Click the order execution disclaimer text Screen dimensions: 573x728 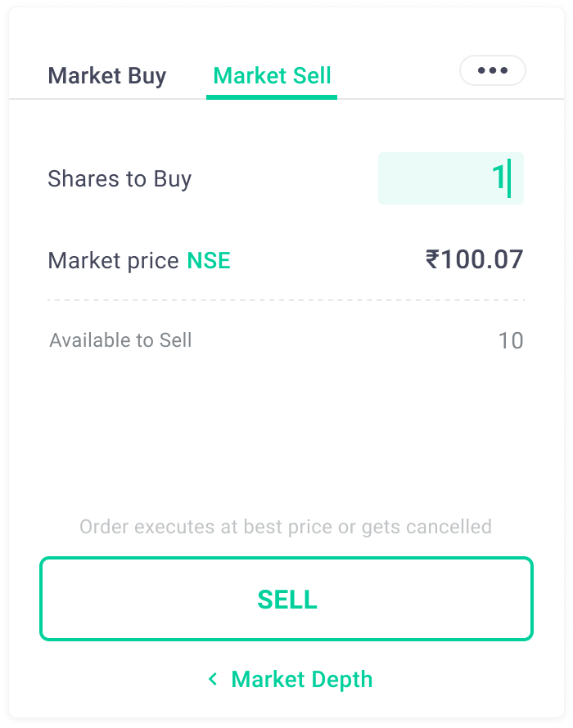(x=285, y=527)
